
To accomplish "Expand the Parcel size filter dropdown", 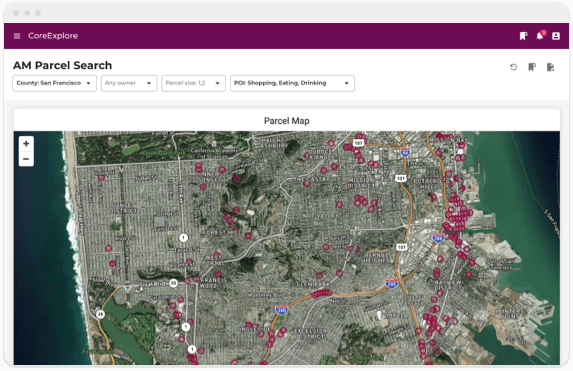I will tap(193, 83).
